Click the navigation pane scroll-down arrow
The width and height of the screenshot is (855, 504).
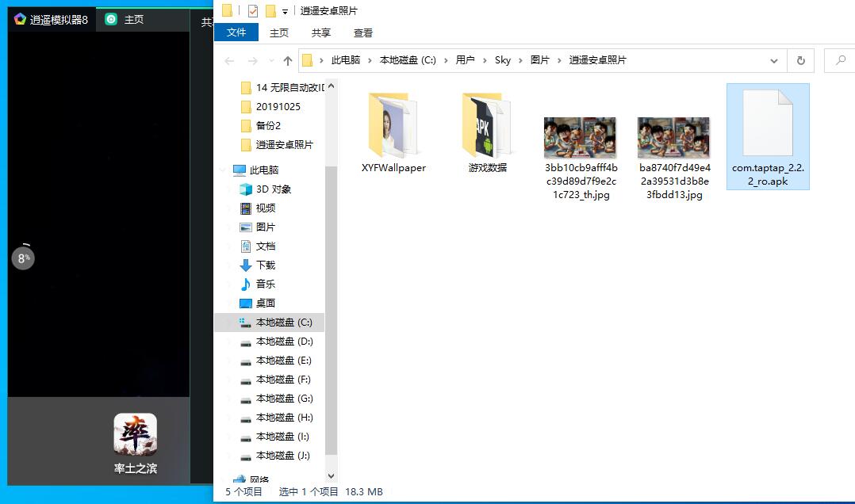pyautogui.click(x=331, y=476)
